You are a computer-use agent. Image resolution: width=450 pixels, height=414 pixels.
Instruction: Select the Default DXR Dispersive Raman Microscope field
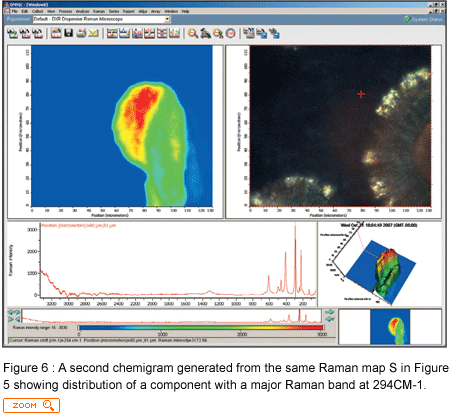pos(101,19)
